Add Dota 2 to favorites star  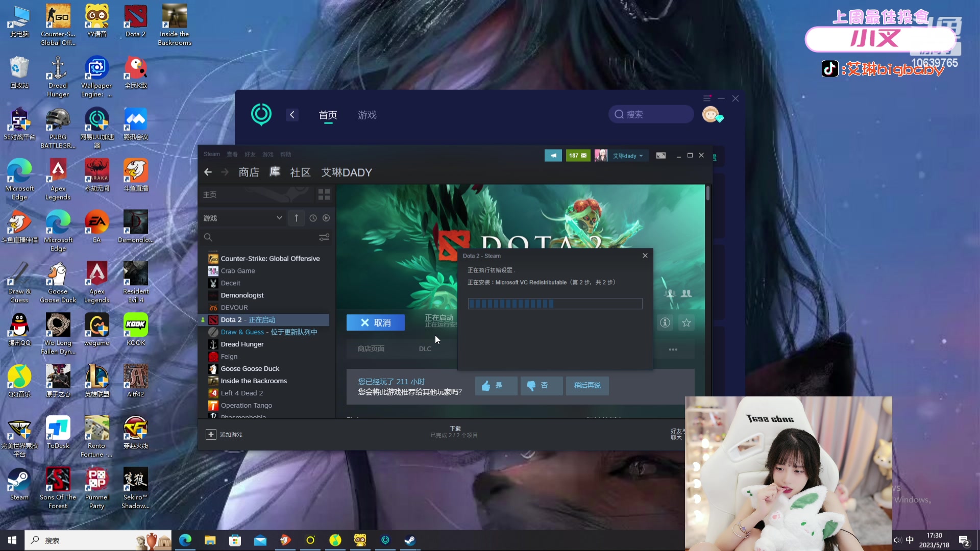coord(687,322)
